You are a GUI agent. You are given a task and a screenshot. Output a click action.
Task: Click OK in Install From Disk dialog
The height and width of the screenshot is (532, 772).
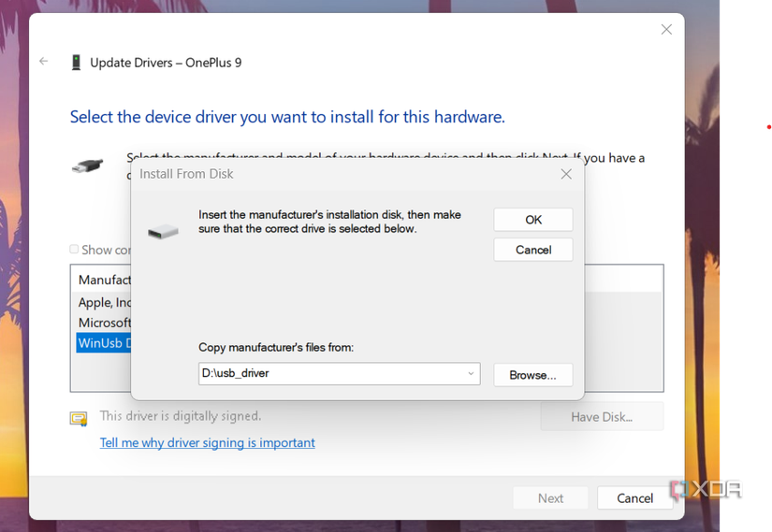point(533,220)
